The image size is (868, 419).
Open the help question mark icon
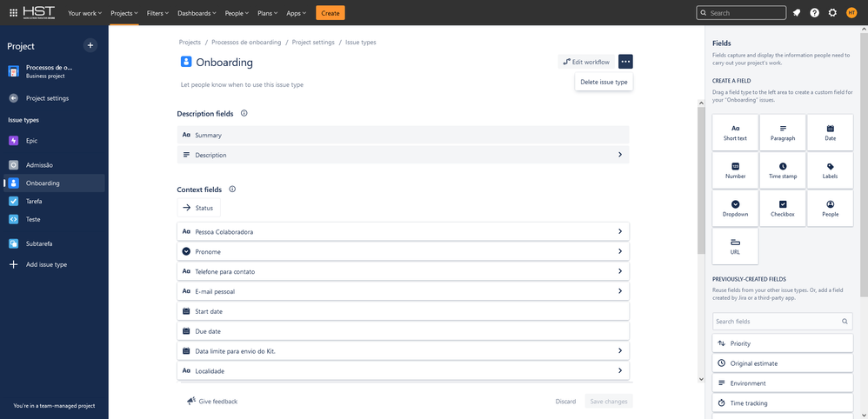pos(814,13)
